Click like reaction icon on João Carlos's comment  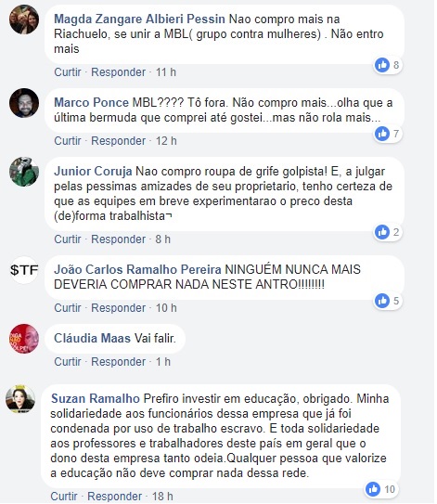[x=382, y=301]
